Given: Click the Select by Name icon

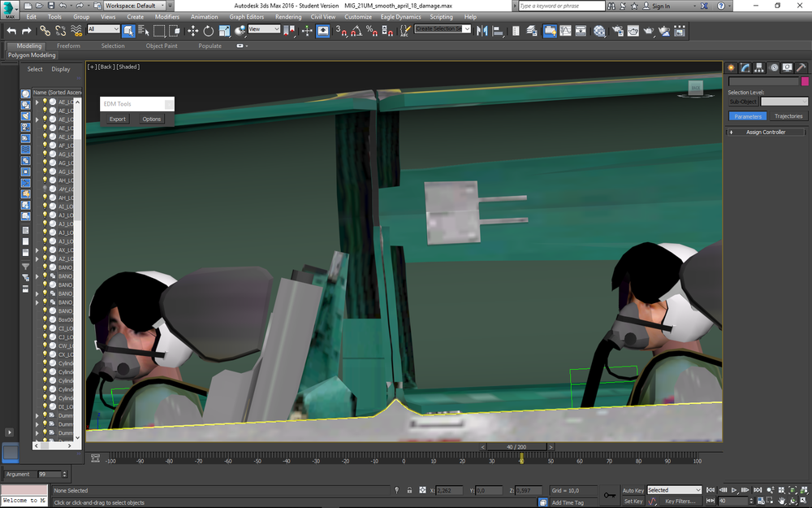Looking at the screenshot, I should [x=144, y=31].
